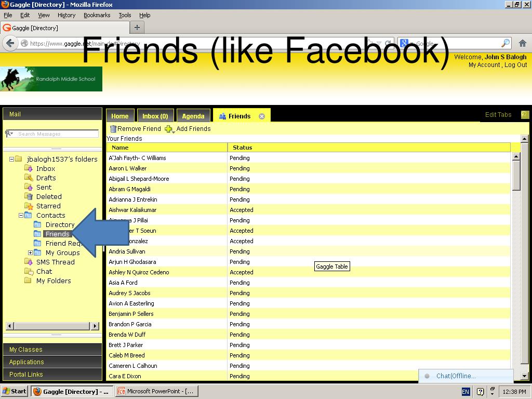
Task: Click the Contacts folder icon
Action: (29, 215)
